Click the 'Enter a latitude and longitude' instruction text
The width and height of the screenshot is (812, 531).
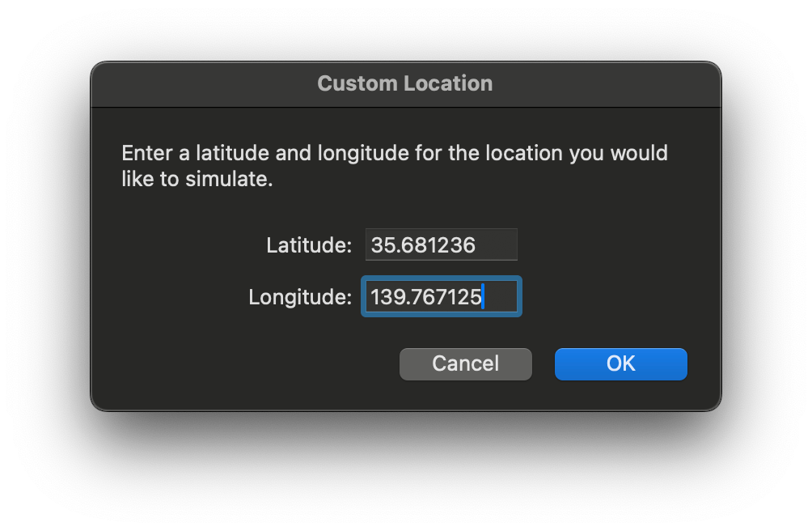[395, 166]
